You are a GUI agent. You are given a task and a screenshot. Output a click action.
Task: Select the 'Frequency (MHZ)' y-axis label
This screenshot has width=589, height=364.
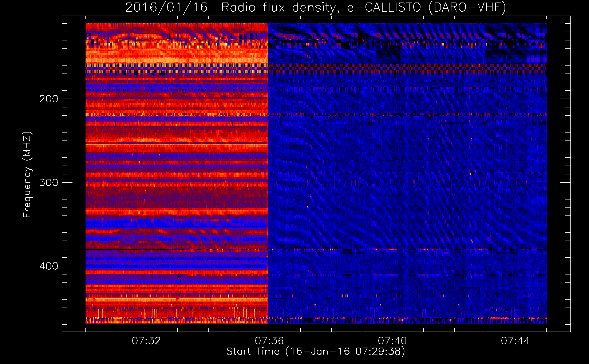point(27,175)
